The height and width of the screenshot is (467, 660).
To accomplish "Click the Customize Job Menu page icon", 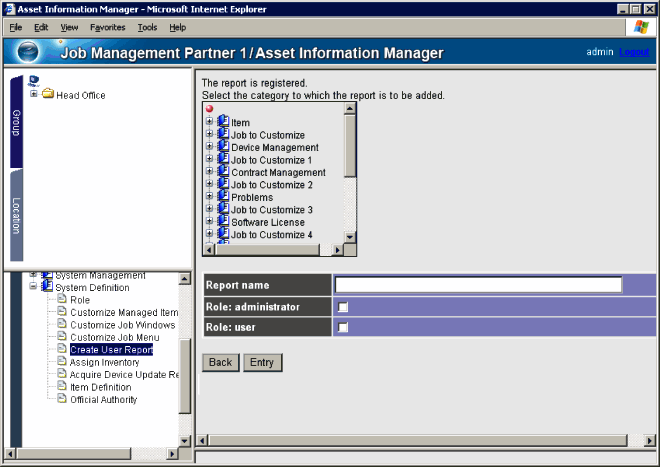I will click(x=62, y=336).
